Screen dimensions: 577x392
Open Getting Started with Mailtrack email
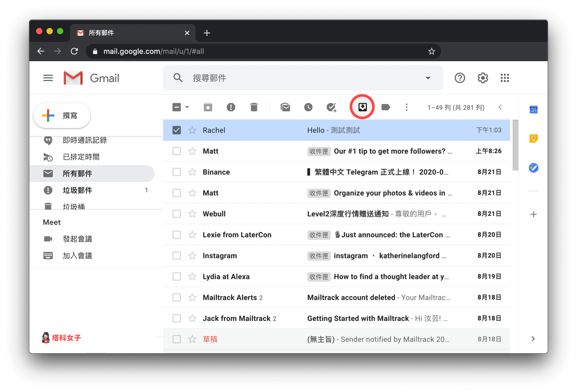point(336,318)
